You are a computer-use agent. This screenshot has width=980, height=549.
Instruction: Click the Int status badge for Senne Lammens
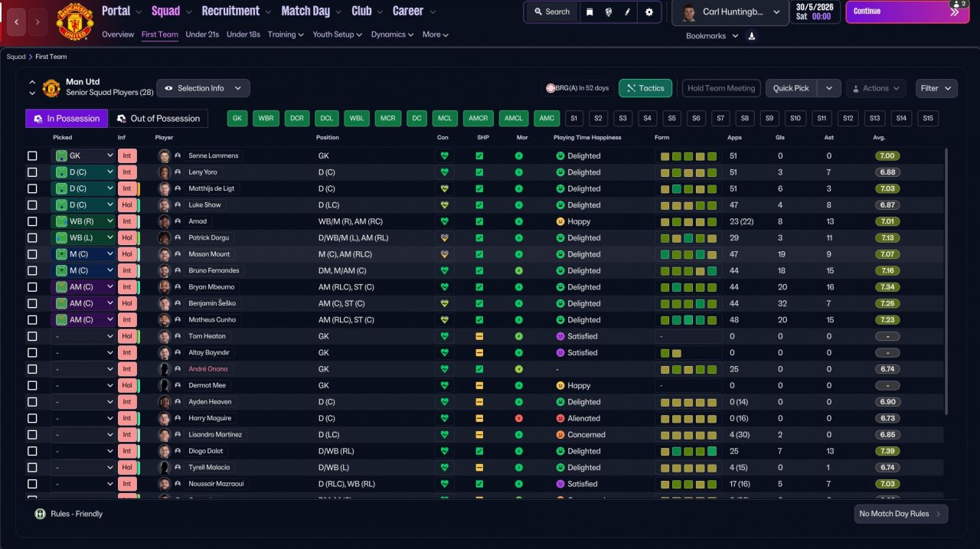pyautogui.click(x=127, y=155)
